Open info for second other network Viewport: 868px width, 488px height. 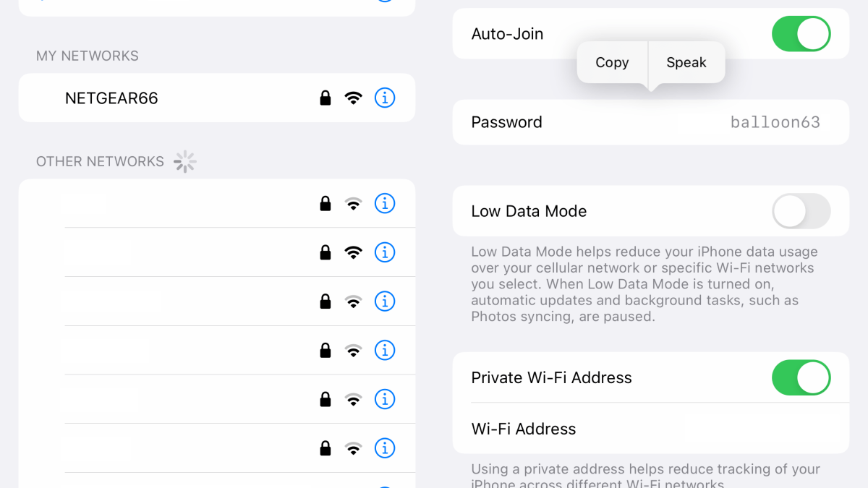click(x=385, y=252)
